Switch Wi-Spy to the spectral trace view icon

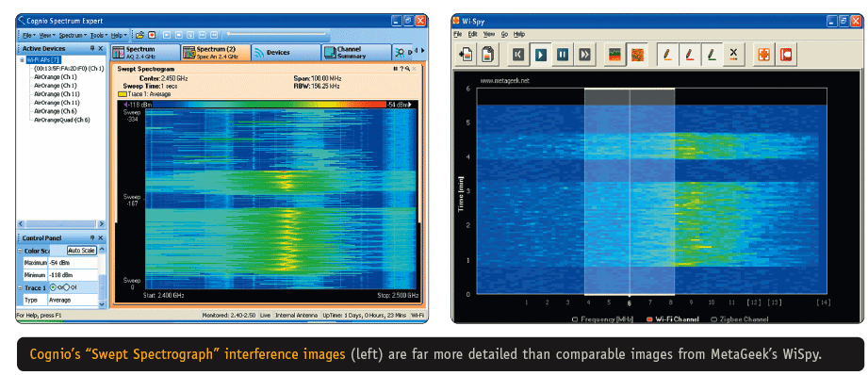point(614,55)
